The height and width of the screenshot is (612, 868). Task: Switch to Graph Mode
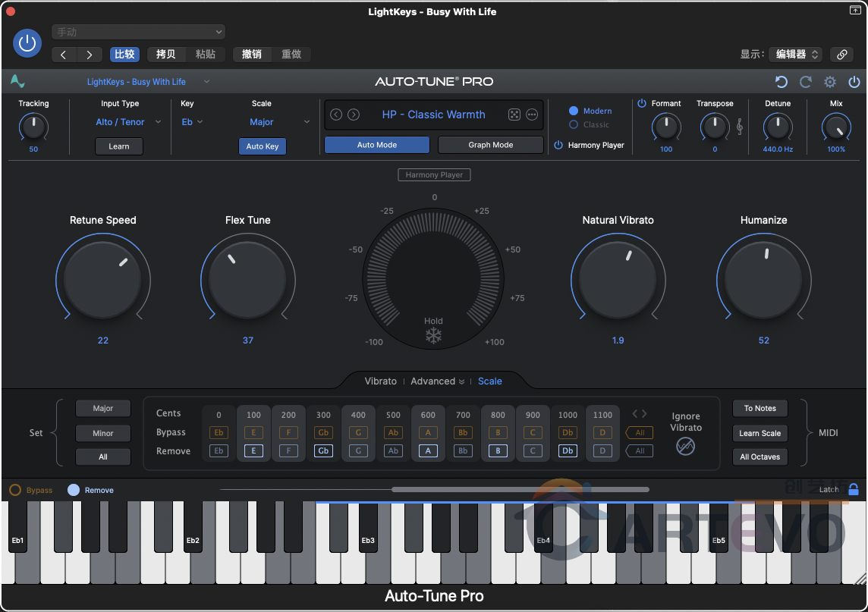(x=490, y=145)
